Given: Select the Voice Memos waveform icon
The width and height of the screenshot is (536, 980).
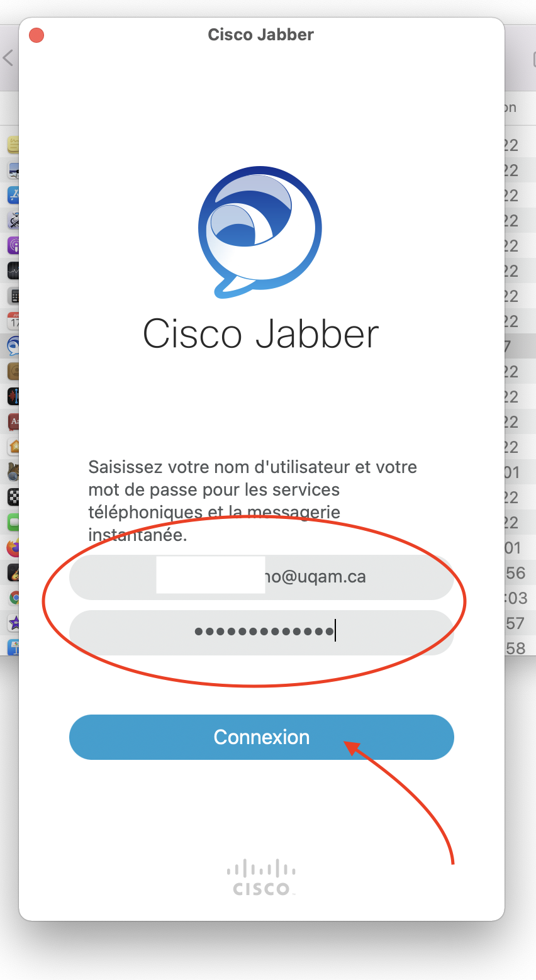Looking at the screenshot, I should [x=13, y=396].
